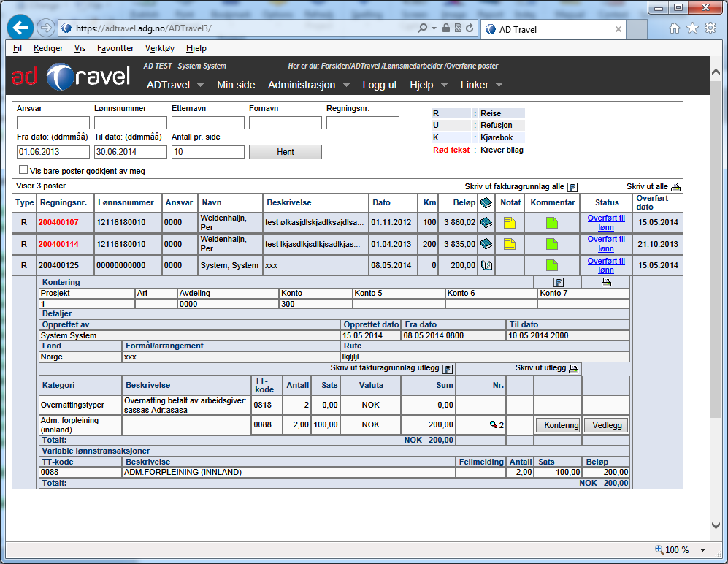
Task: Click the green comment icon for 200400114
Action: [x=552, y=244]
